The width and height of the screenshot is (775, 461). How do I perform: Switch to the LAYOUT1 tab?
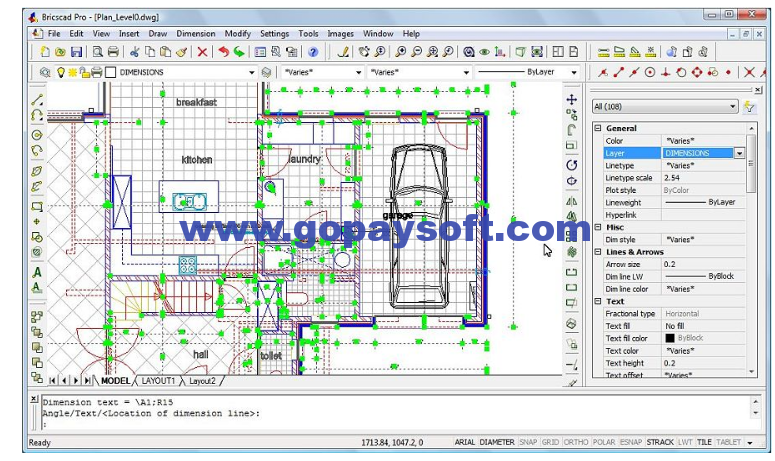[158, 381]
